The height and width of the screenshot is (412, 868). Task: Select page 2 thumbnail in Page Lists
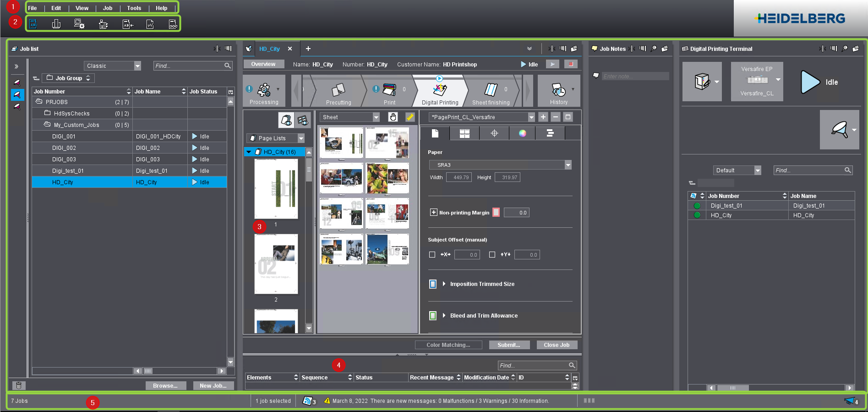pos(276,264)
